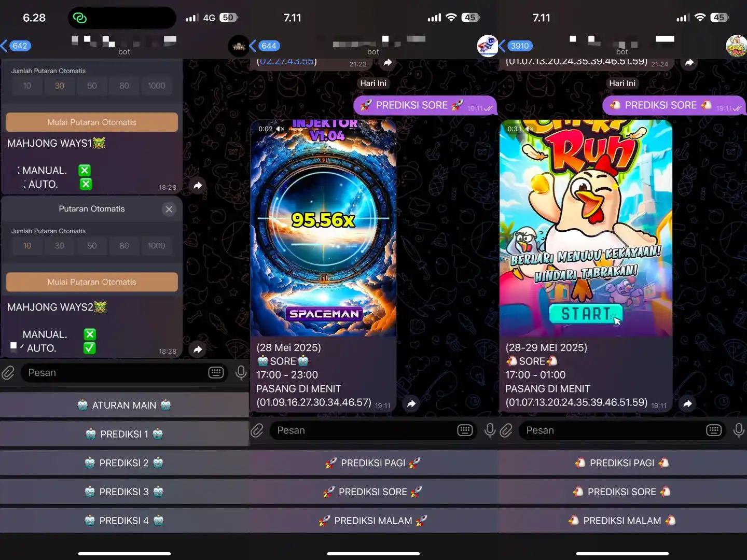The height and width of the screenshot is (560, 747).
Task: Tap upper Mulai Putaran Otomatis button
Action: (x=92, y=122)
